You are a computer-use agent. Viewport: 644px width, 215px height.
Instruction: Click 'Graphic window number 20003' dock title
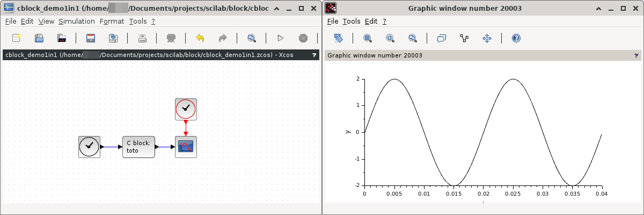(x=375, y=55)
